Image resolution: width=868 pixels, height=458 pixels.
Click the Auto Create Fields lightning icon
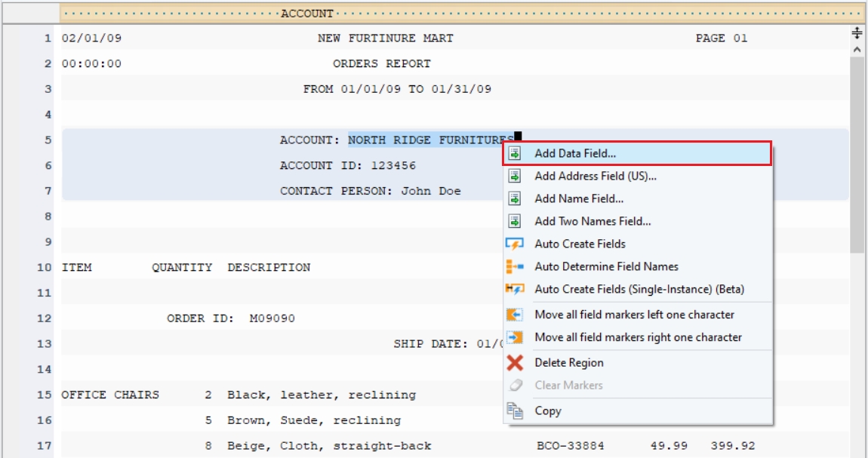click(x=515, y=244)
